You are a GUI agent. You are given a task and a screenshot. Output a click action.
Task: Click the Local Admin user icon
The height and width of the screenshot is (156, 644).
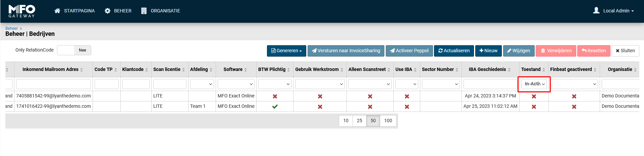click(596, 11)
